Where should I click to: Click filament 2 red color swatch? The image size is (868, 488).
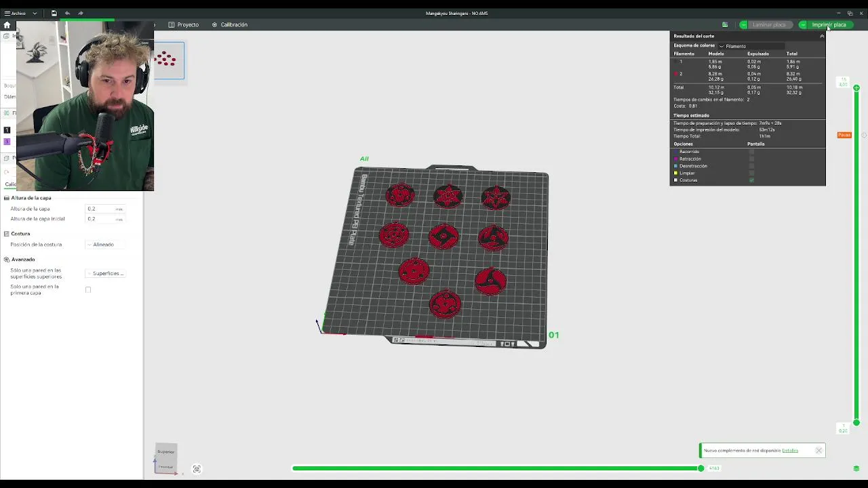tap(676, 74)
